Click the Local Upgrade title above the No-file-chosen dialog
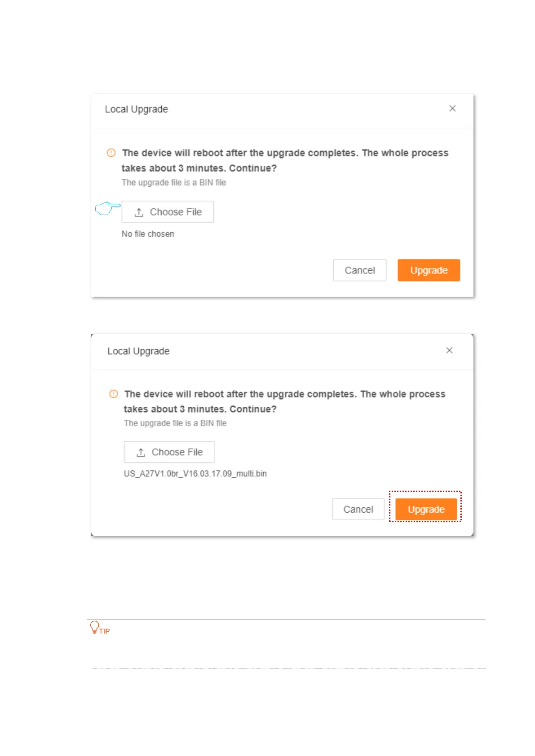The height and width of the screenshot is (756, 535). (137, 109)
